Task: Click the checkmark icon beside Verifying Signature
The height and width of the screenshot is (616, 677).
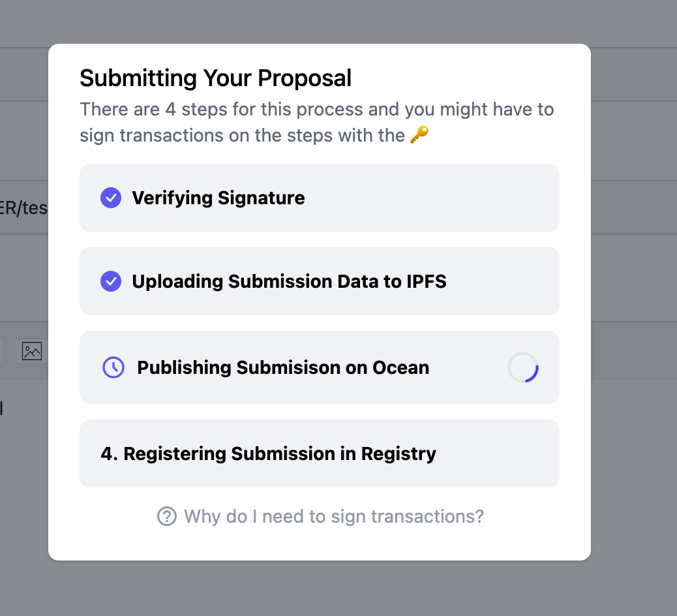Action: [111, 198]
